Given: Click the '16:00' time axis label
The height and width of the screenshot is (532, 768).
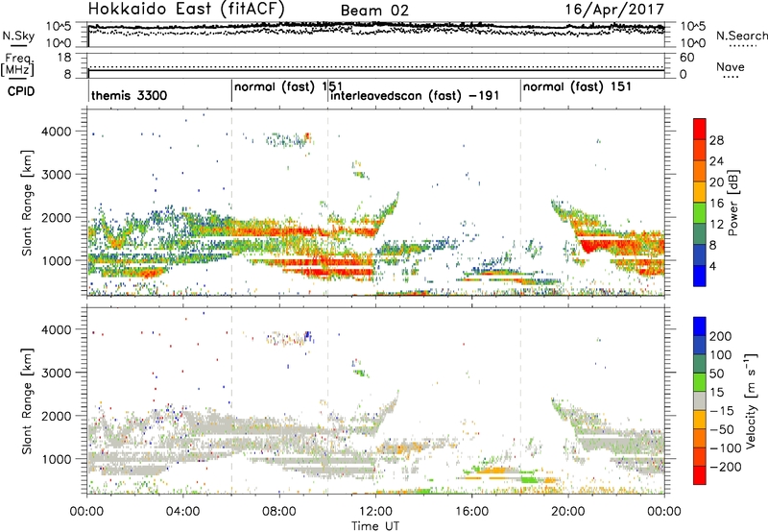Looking at the screenshot, I should point(471,512).
